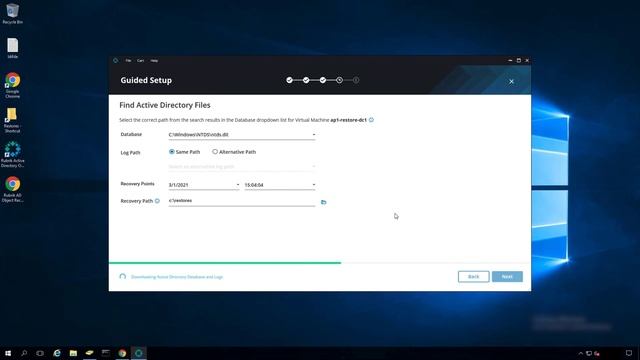Launch Internet Explorer from taskbar
Viewport: 640px width, 360px height.
click(x=57, y=353)
